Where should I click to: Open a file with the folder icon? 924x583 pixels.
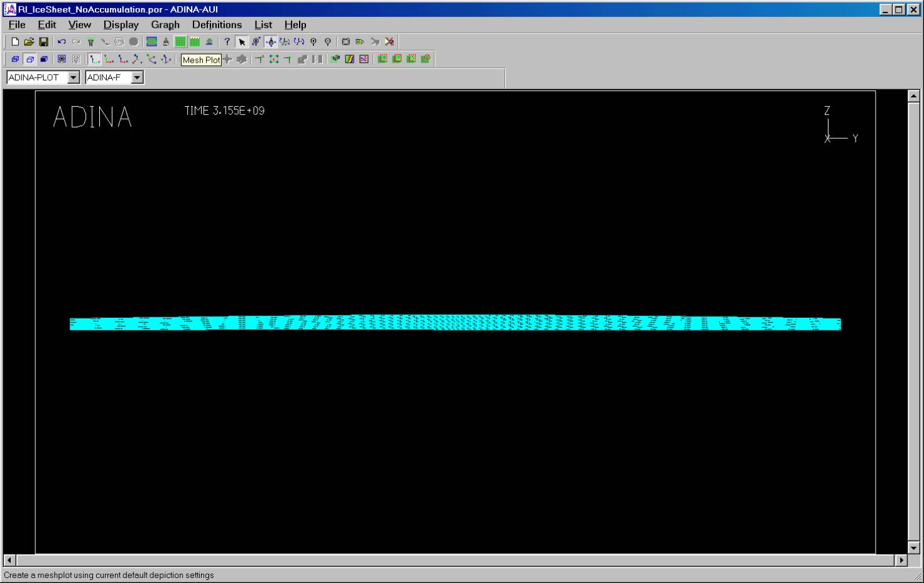(x=29, y=42)
